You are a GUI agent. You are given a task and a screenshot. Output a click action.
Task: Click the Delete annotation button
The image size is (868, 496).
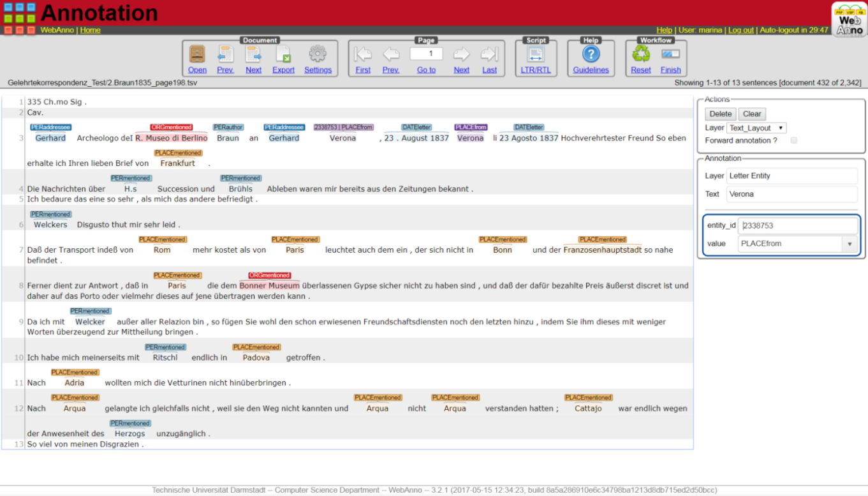(x=720, y=114)
